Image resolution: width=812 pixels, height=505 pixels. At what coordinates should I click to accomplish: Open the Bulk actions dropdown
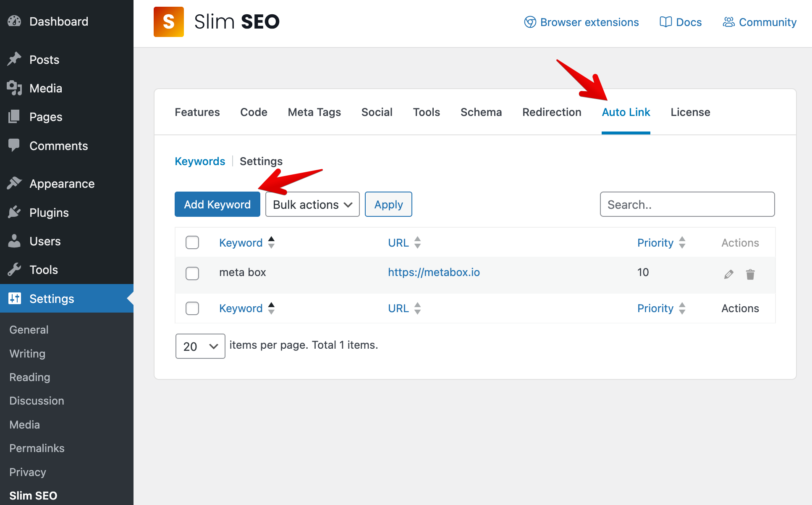point(312,204)
